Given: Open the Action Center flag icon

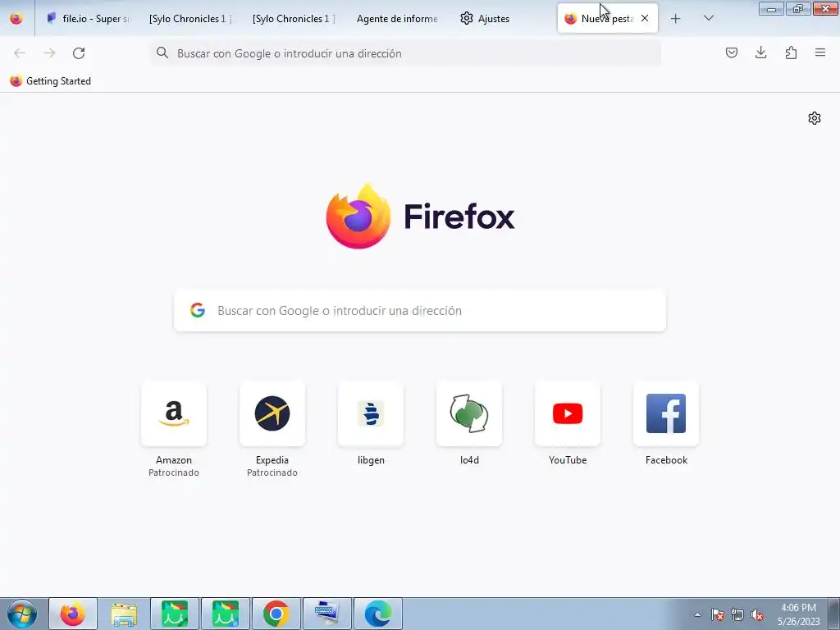Looking at the screenshot, I should 718,615.
